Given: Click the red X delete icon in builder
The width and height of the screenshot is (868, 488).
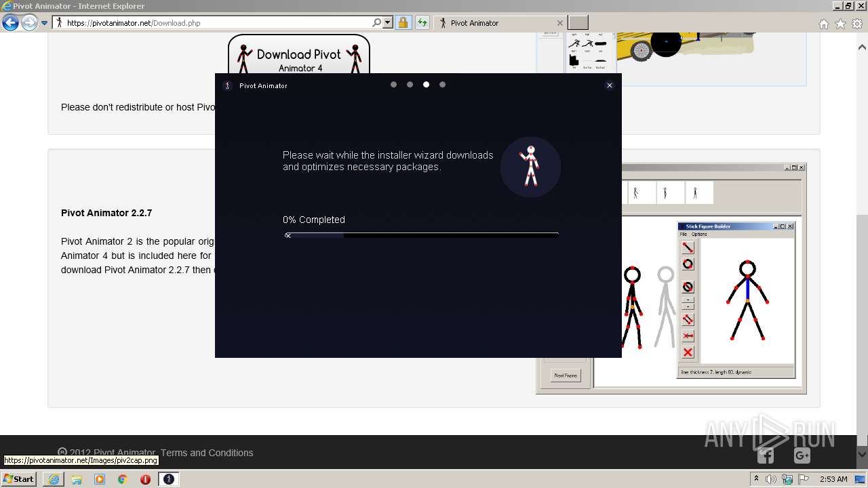Looking at the screenshot, I should [x=688, y=352].
